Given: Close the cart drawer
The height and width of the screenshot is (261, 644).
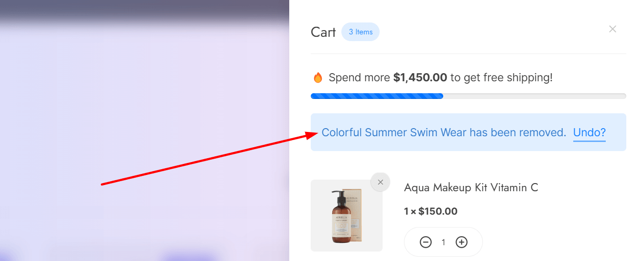Looking at the screenshot, I should click(612, 29).
